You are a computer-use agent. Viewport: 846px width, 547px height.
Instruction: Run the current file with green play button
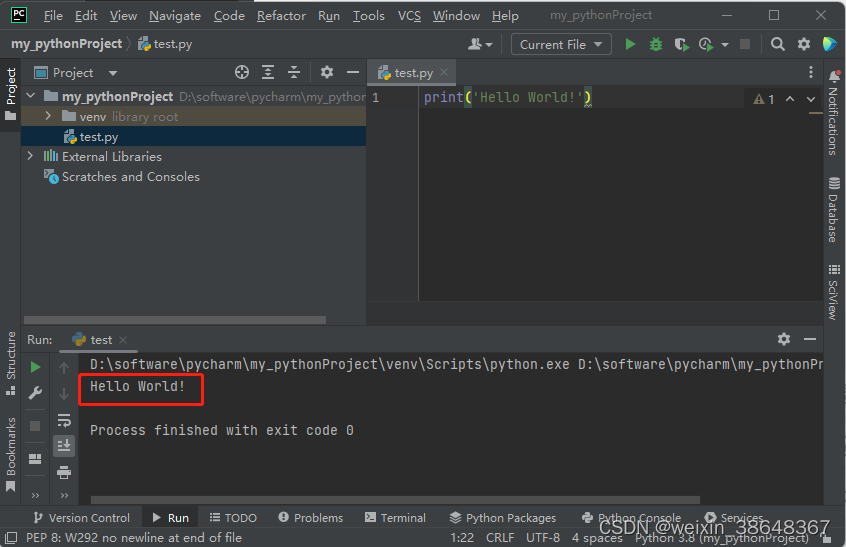tap(630, 44)
